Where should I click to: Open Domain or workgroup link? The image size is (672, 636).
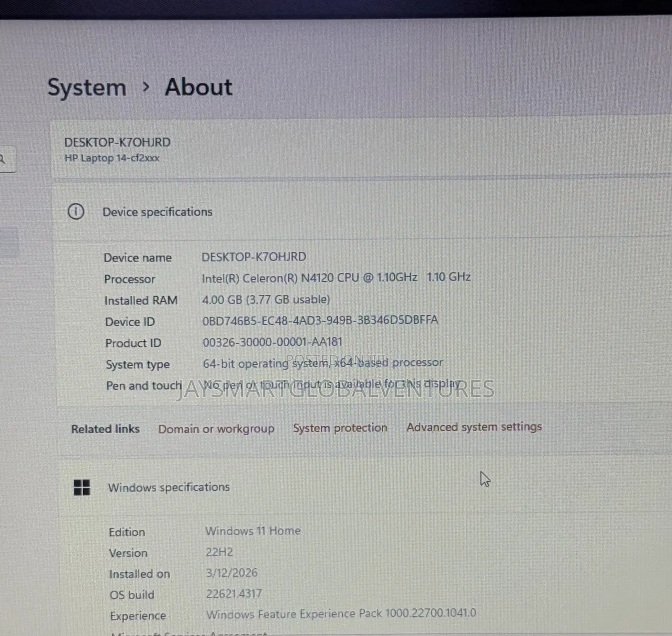point(216,429)
